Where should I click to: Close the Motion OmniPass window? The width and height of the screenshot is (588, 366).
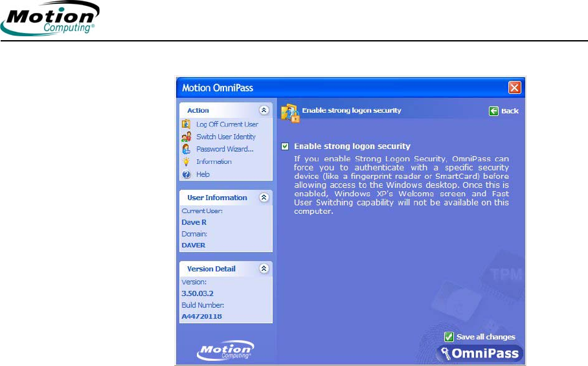pos(514,87)
